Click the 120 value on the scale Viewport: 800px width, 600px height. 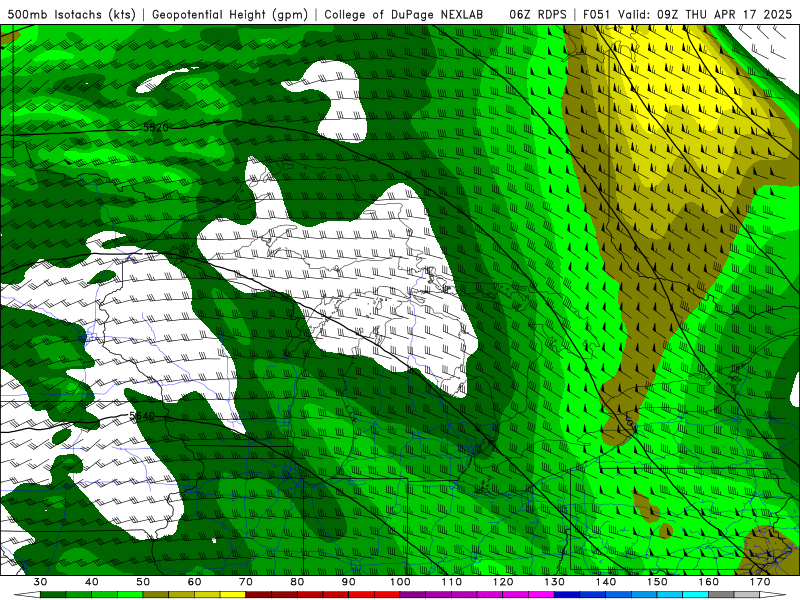[503, 582]
